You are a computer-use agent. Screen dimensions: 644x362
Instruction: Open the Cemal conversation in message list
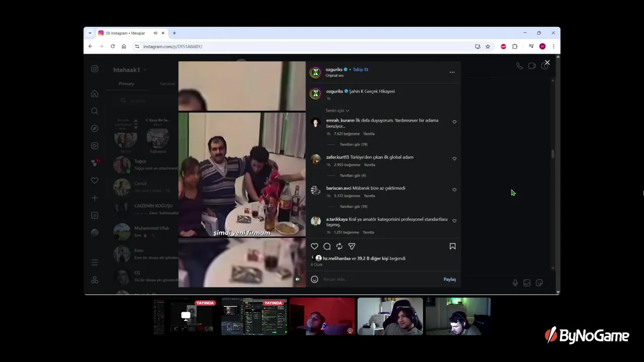click(146, 187)
